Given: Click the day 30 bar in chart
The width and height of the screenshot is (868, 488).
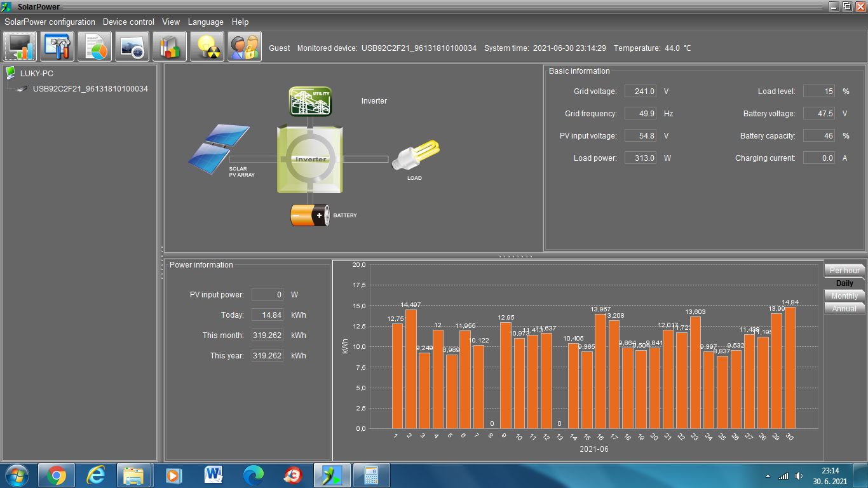Looking at the screenshot, I should point(790,367).
